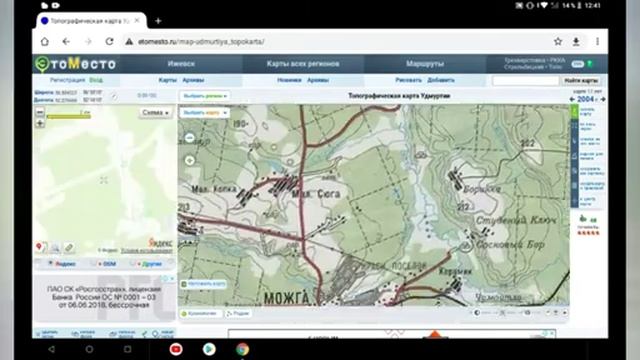
Task: Click the thumbs-up rating icon
Action: pyautogui.click(x=583, y=219)
